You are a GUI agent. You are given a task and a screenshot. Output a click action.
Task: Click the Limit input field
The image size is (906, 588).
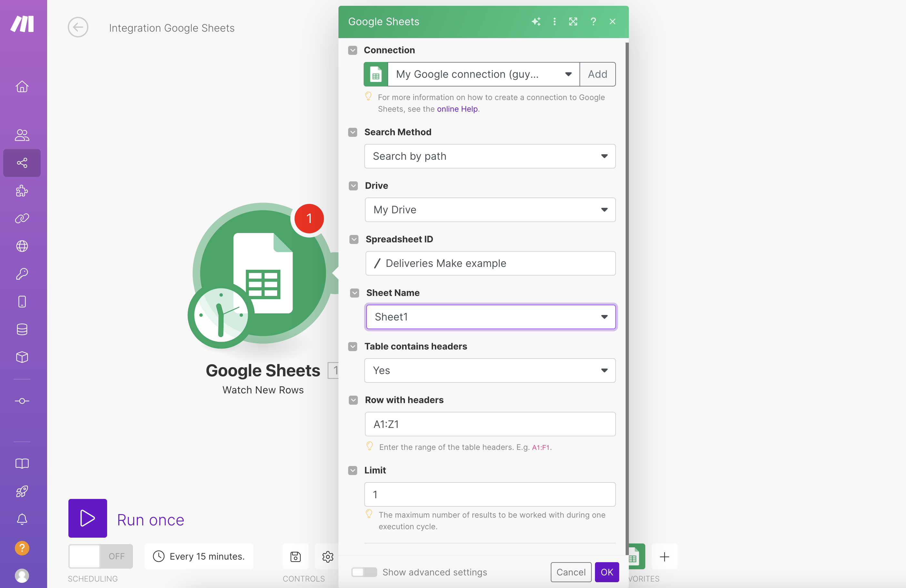pos(490,495)
